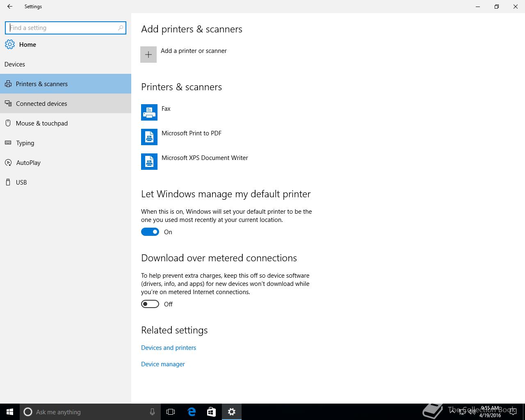This screenshot has width=525, height=420.
Task: Enable Download over metered connections toggle
Action: [150, 304]
